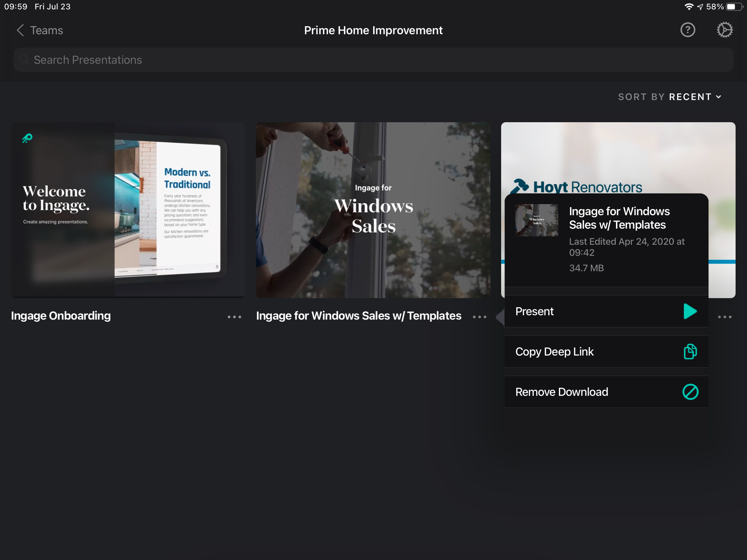Open more options for Windows Sales w/ Templates

coord(480,317)
